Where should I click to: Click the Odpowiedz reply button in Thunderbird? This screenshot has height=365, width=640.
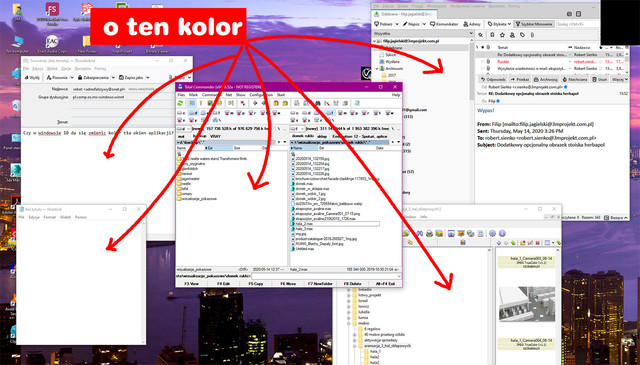493,79
